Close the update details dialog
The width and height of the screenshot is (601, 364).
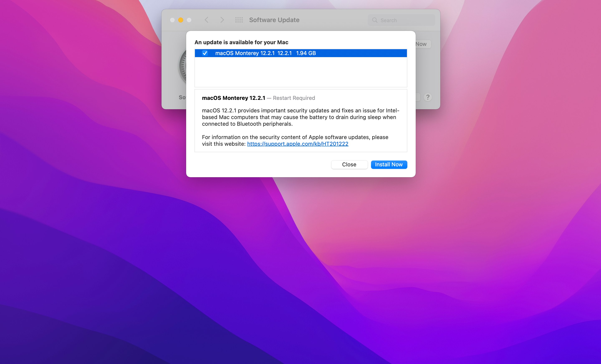pos(349,164)
